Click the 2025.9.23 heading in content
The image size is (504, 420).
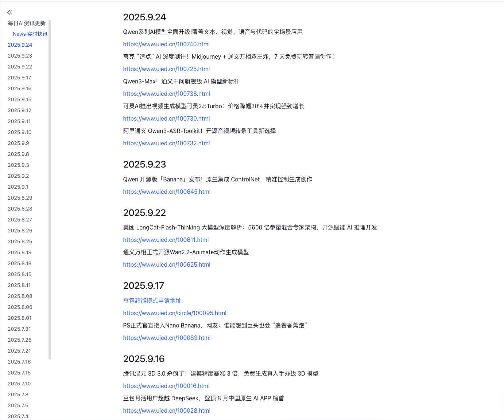click(x=144, y=164)
